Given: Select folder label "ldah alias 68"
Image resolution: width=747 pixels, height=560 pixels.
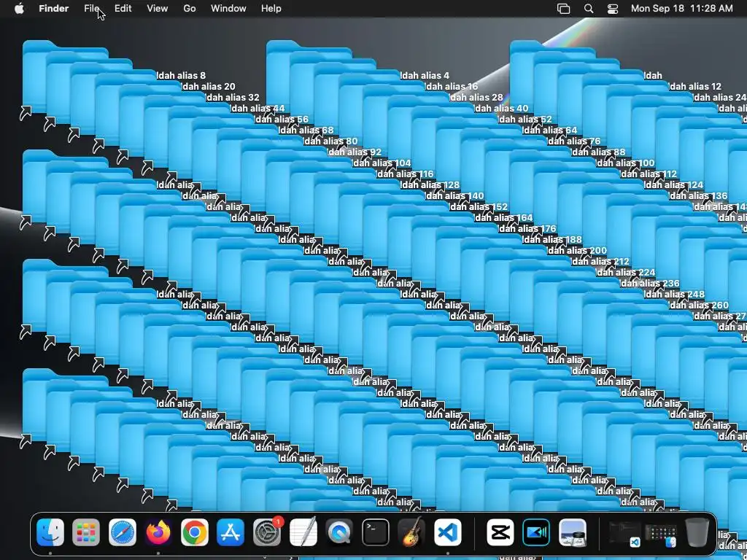Looking at the screenshot, I should point(306,130).
